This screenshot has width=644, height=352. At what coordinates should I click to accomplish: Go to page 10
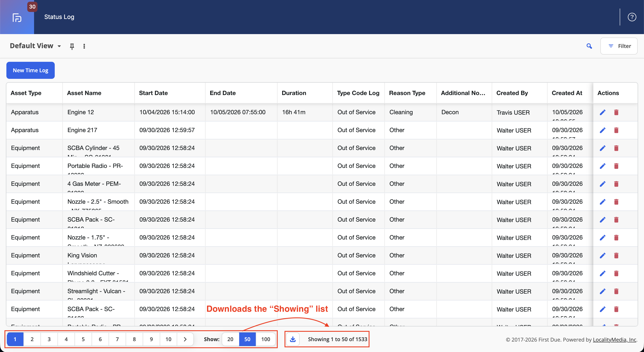point(168,339)
